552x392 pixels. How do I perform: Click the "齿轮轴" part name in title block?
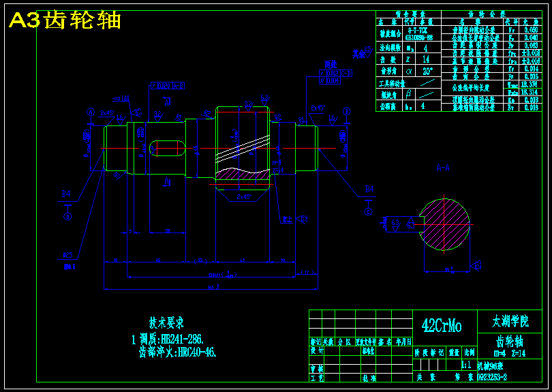tap(510, 341)
